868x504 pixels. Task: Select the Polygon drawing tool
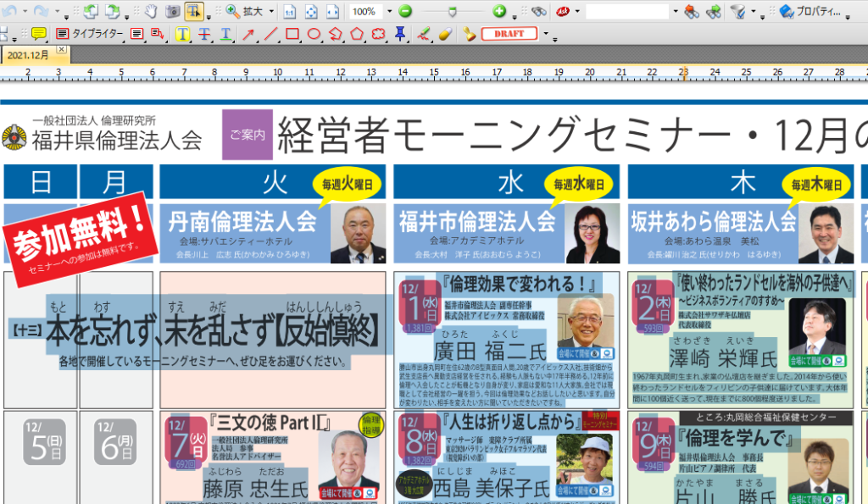click(357, 34)
